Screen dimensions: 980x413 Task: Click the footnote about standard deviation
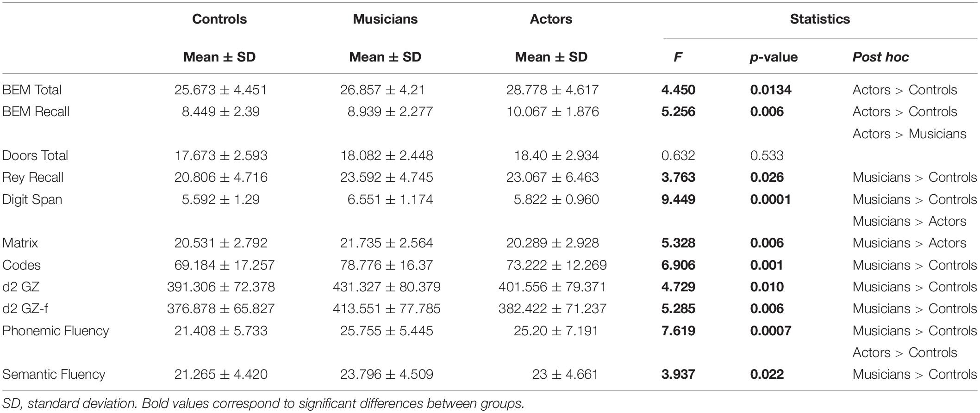click(263, 404)
